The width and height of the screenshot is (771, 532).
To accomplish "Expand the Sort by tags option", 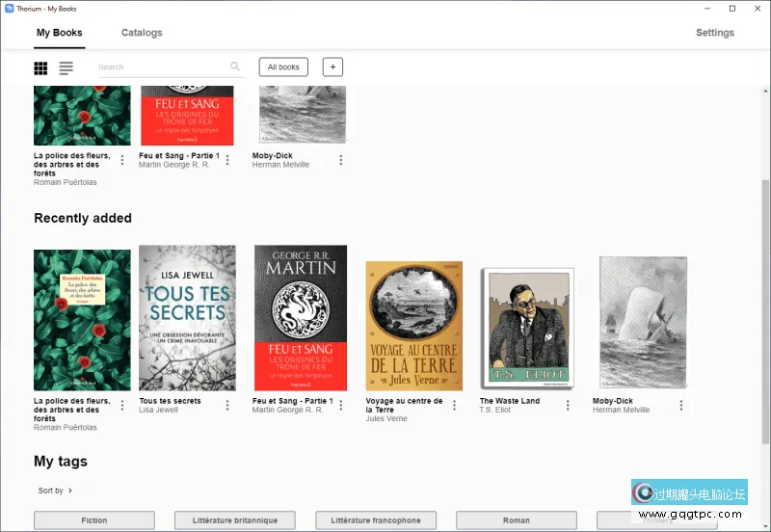I will coord(55,491).
